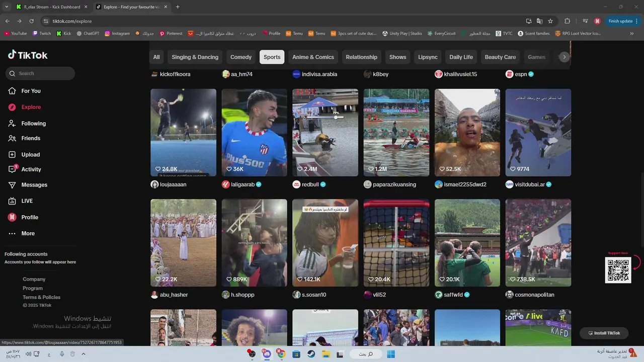This screenshot has height=362, width=644.
Task: Open the Twitch bookmark
Action: [x=42, y=34]
